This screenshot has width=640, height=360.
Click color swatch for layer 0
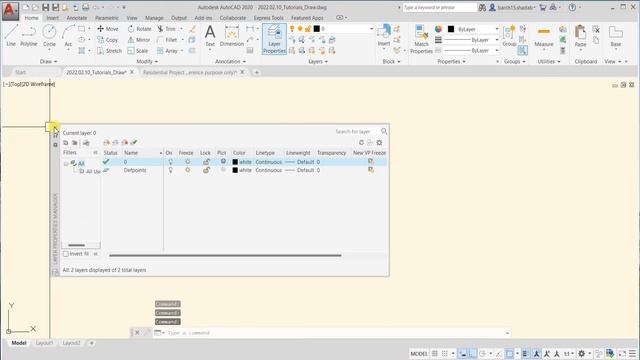pyautogui.click(x=235, y=162)
